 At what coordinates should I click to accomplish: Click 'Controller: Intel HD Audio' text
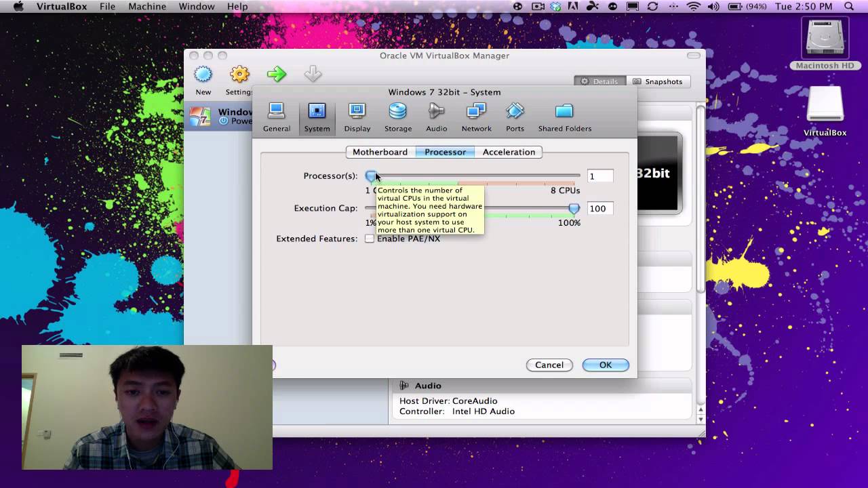[x=457, y=411]
